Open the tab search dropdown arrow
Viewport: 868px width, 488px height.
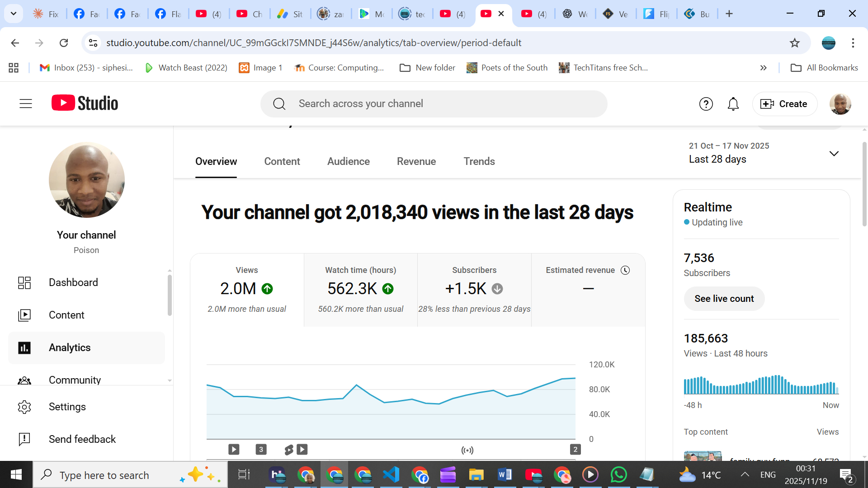[x=14, y=14]
